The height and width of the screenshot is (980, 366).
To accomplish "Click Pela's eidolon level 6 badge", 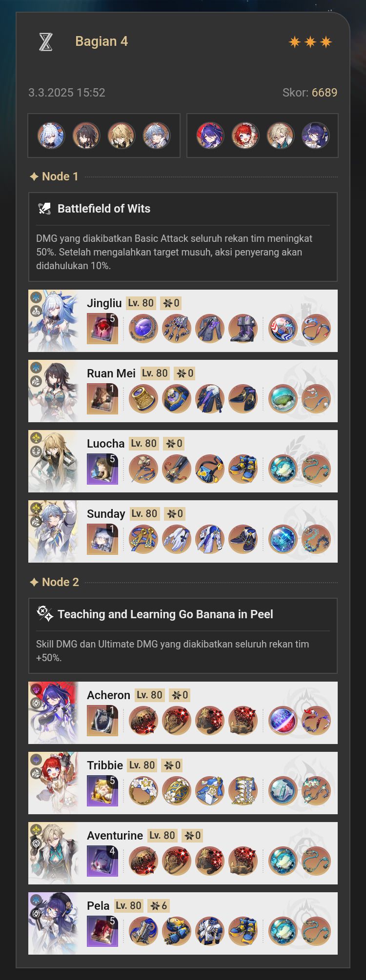I will (159, 905).
